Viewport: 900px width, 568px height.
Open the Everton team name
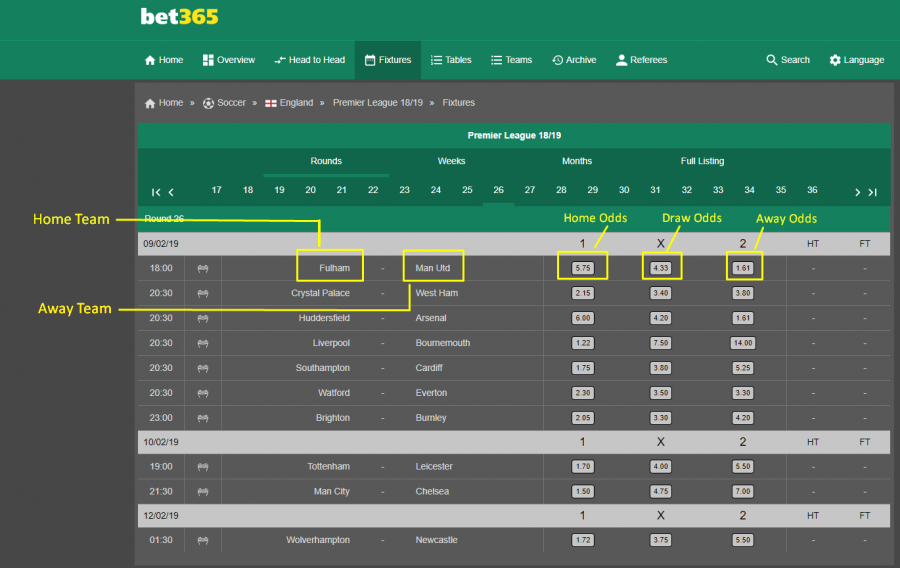coord(431,393)
